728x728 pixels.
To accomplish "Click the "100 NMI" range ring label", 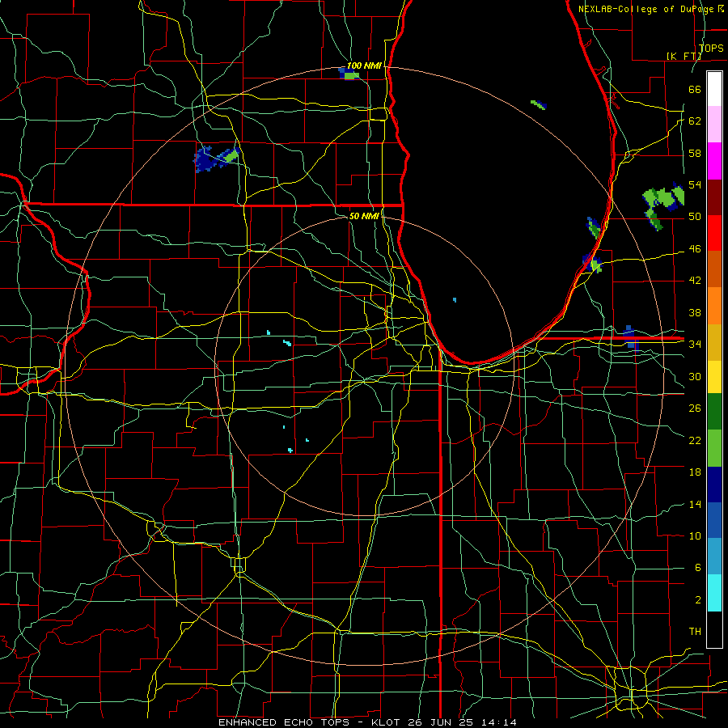I will pos(364,66).
